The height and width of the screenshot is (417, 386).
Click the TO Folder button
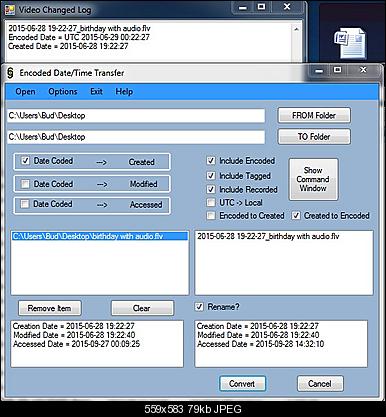click(x=314, y=137)
